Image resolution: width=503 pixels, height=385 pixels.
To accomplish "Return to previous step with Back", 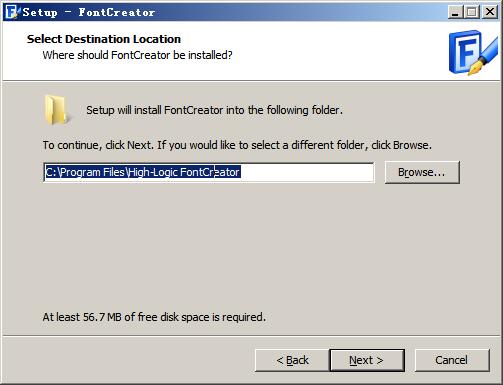I will (292, 360).
